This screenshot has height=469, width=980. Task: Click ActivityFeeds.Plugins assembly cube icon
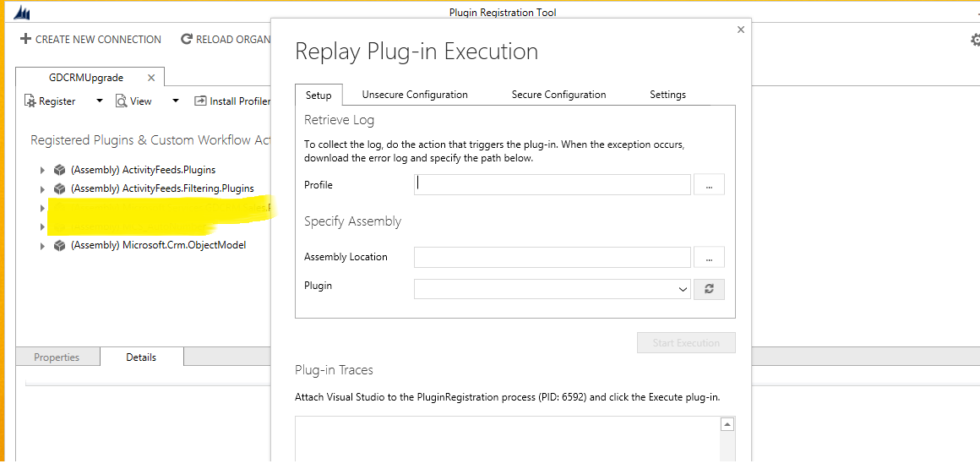[60, 170]
